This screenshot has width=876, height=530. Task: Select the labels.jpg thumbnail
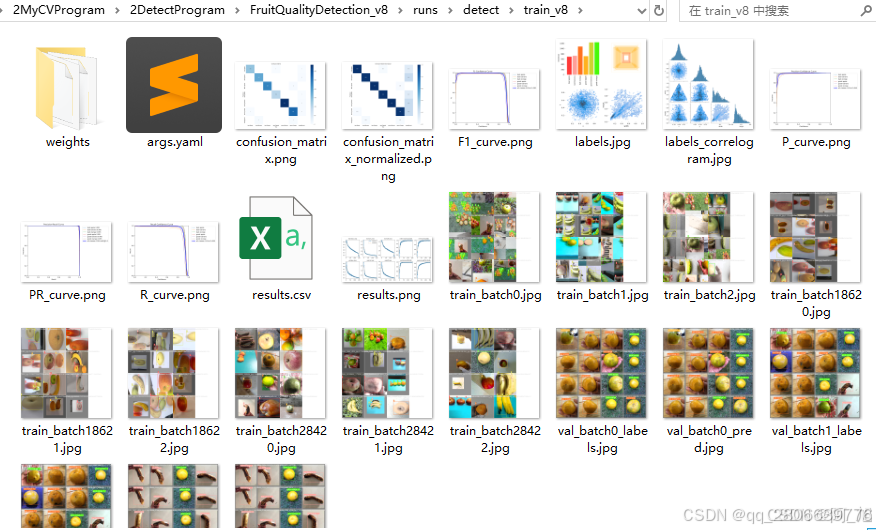click(601, 84)
